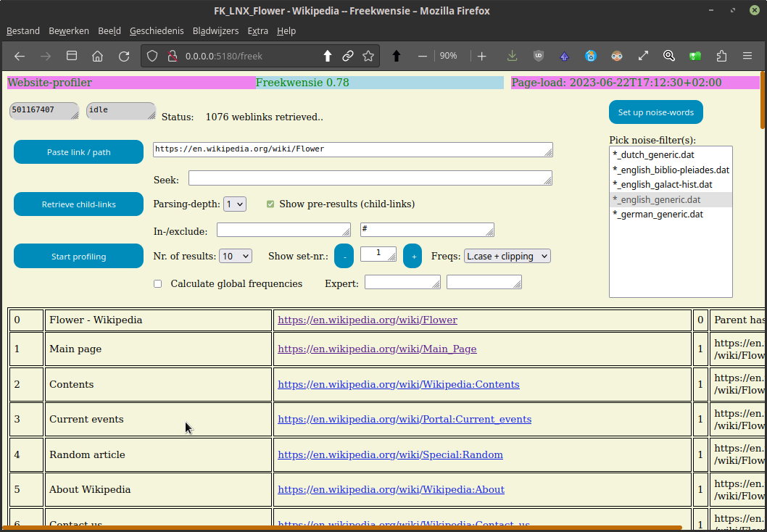Go to the Firefox home page

pos(98,57)
